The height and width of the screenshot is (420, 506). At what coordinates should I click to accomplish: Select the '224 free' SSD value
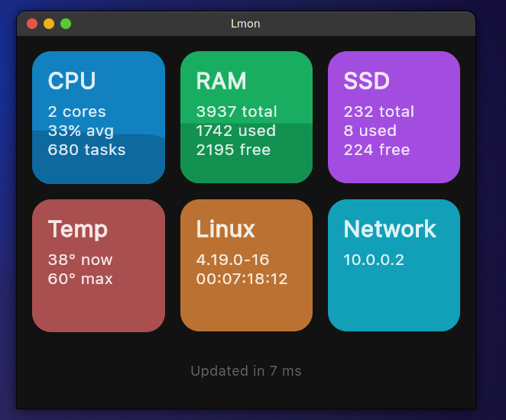[x=377, y=150]
